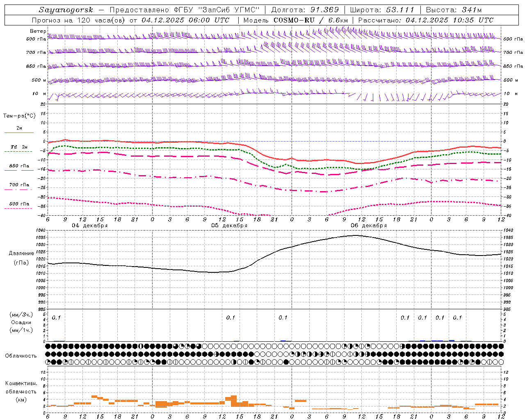This screenshot has height=420, width=525.
Task: Click the Давление pressure panel label
Action: pyautogui.click(x=21, y=253)
